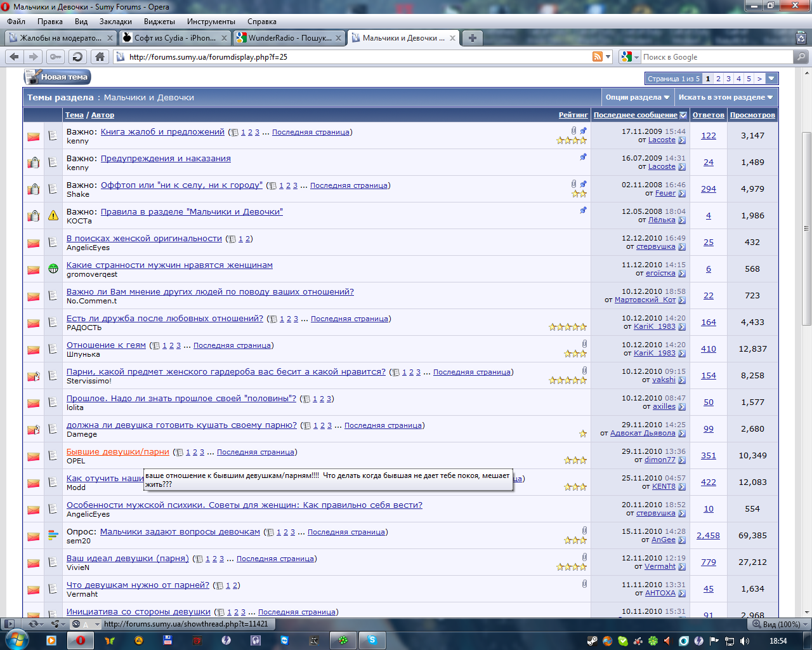Open thread 'Отношение к геям'
The image size is (812, 650).
click(x=106, y=345)
